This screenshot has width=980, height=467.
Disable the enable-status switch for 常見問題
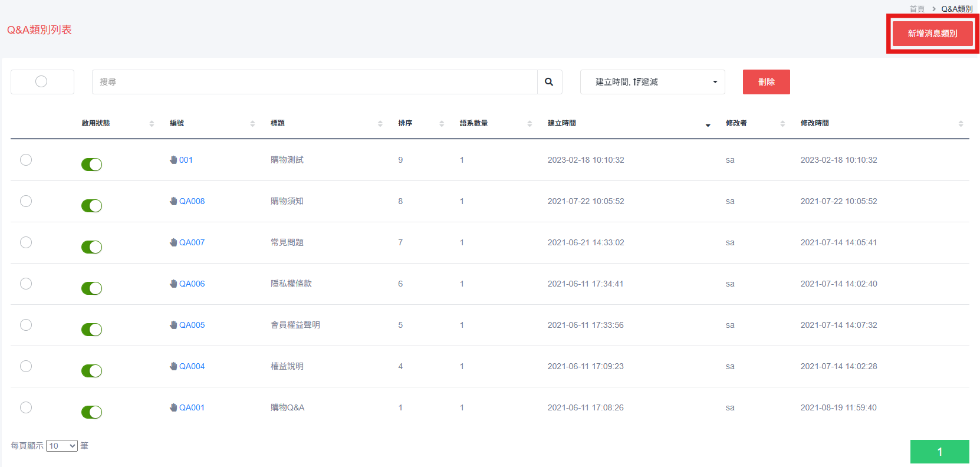click(x=91, y=247)
